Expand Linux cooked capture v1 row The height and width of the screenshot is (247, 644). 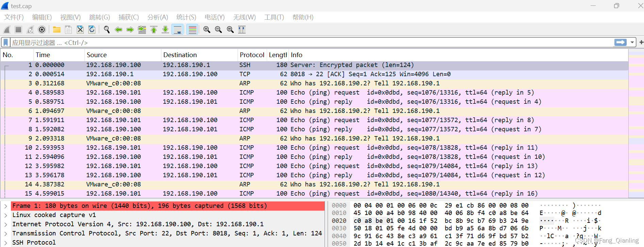click(x=6, y=215)
